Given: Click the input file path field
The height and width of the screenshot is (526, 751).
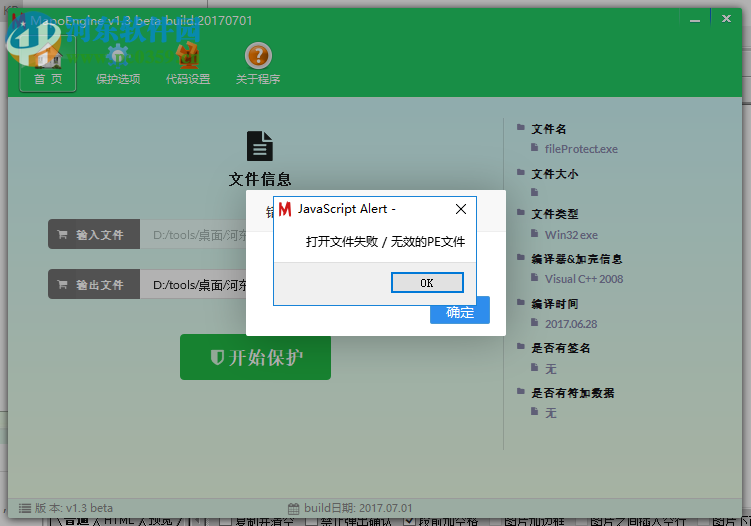Looking at the screenshot, I should (193, 234).
